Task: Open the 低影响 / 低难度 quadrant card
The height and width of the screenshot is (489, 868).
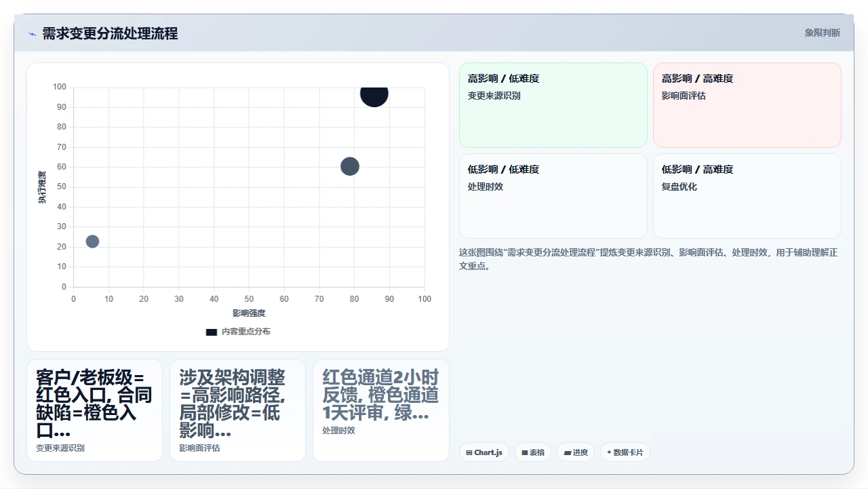Action: click(x=553, y=196)
